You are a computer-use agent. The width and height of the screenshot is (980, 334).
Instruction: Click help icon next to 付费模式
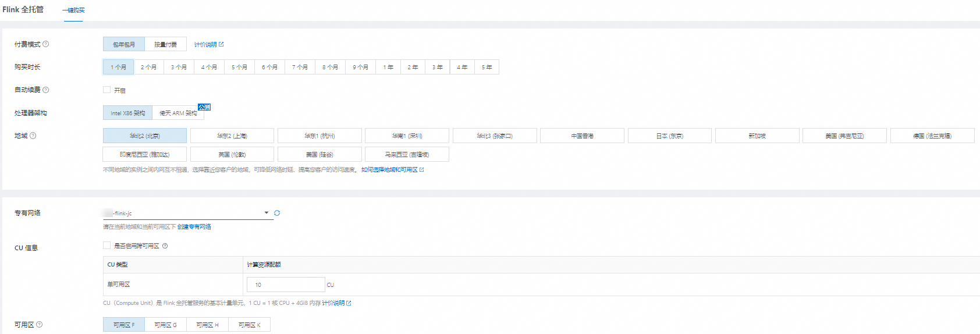46,44
